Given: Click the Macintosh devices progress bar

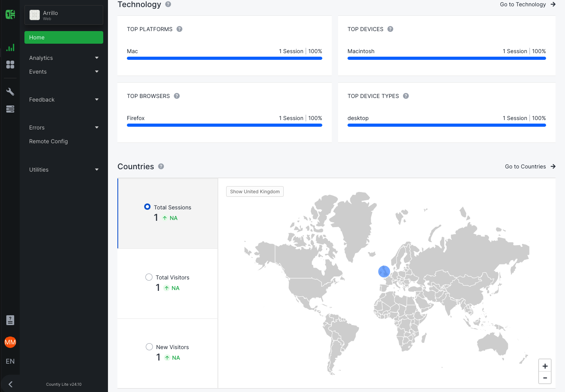Looking at the screenshot, I should [447, 58].
